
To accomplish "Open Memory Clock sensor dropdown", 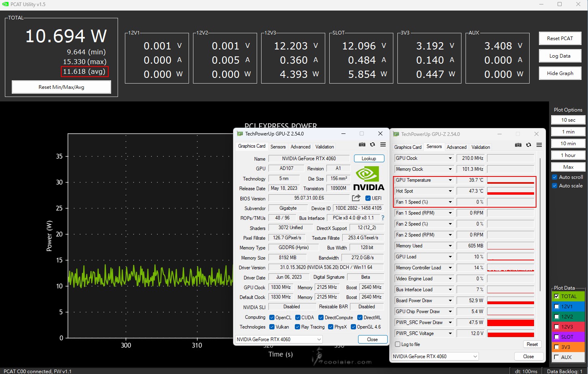I will click(450, 169).
